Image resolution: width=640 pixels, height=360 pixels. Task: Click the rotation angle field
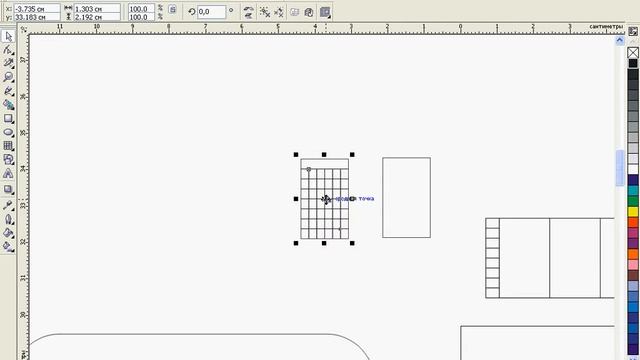tap(211, 12)
